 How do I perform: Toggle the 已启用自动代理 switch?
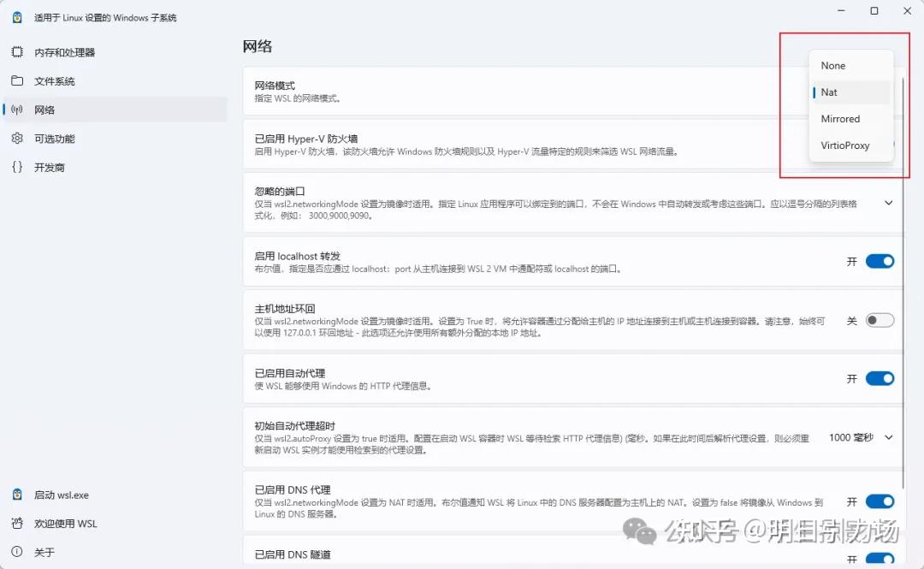(880, 378)
